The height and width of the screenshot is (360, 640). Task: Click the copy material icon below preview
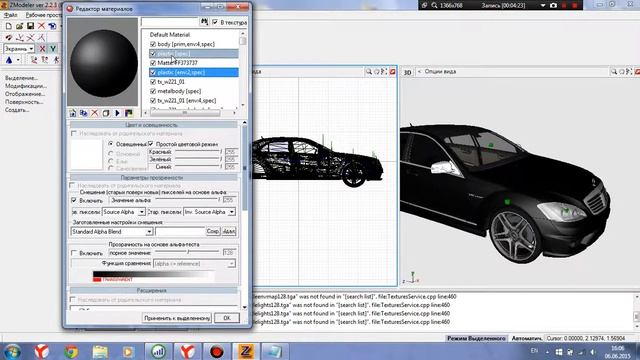point(84,113)
